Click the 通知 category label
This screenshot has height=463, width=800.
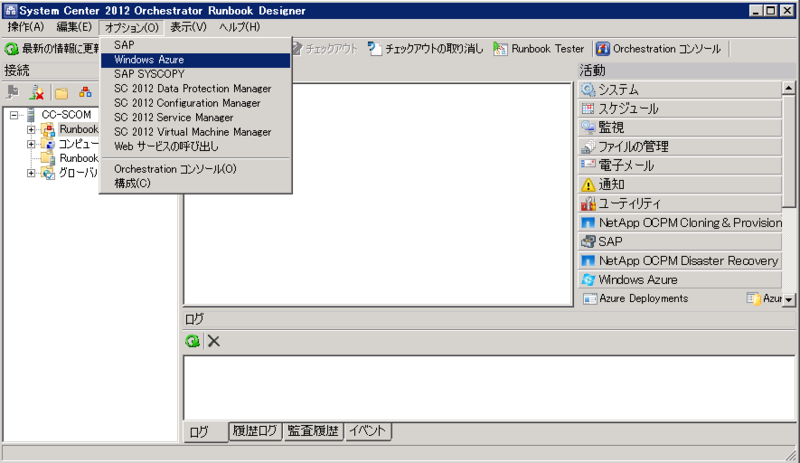coord(611,184)
